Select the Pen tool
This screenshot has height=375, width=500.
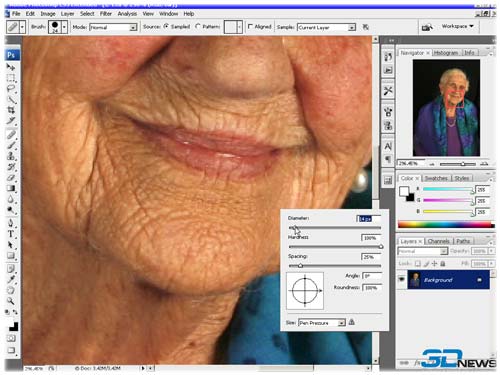pos(11,223)
